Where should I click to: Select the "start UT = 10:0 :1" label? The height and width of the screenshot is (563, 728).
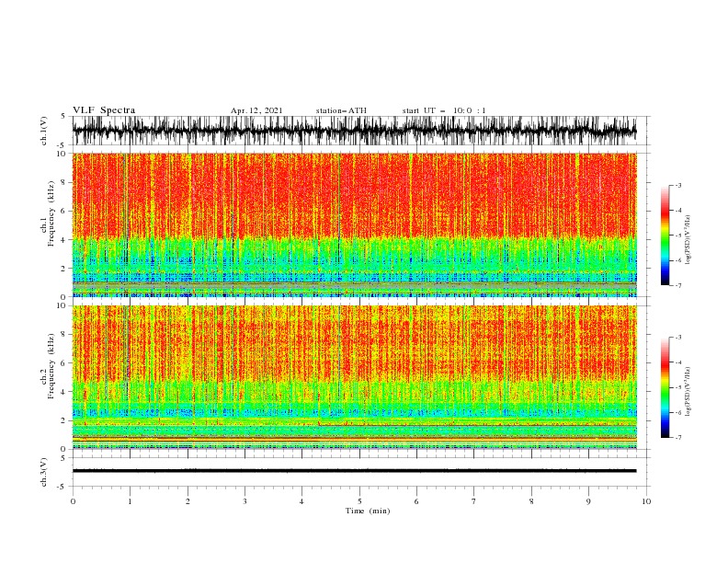coord(444,110)
